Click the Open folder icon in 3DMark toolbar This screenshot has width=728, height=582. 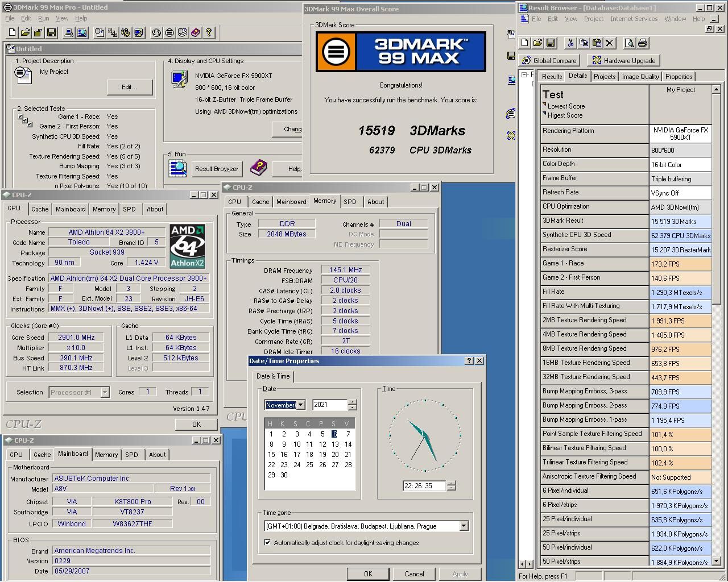pyautogui.click(x=25, y=32)
